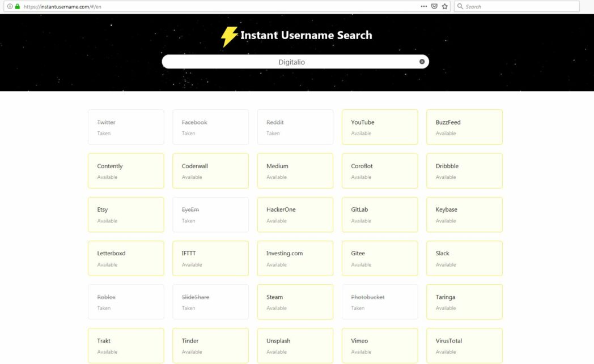Select the Taringa card
Screen dimensions: 594x364
(464, 302)
